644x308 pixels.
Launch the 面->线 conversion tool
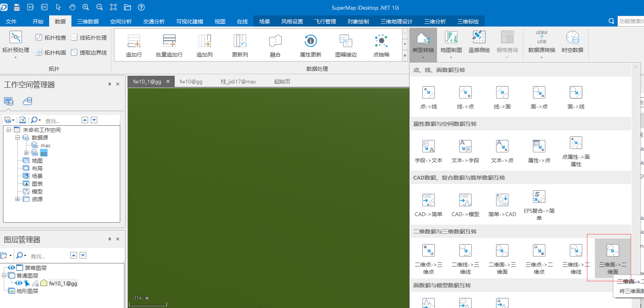pos(576,97)
